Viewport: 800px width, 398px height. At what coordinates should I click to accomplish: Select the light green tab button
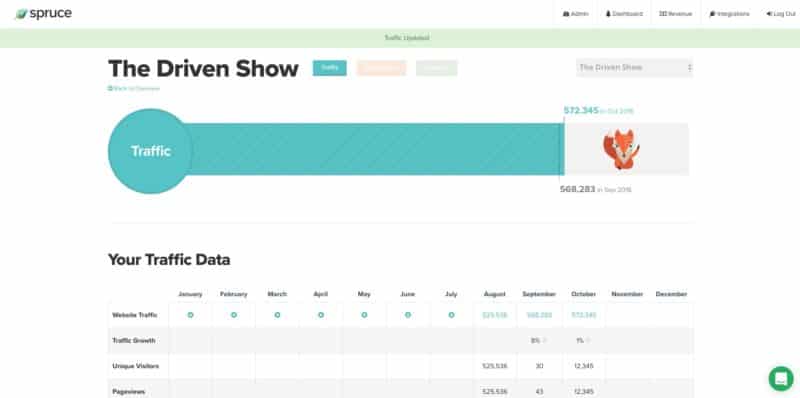437,68
